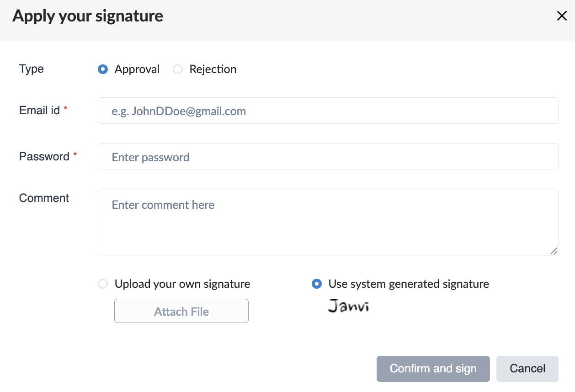This screenshot has width=575, height=392.
Task: Click the red asterisk beside Email id
Action: point(66,108)
